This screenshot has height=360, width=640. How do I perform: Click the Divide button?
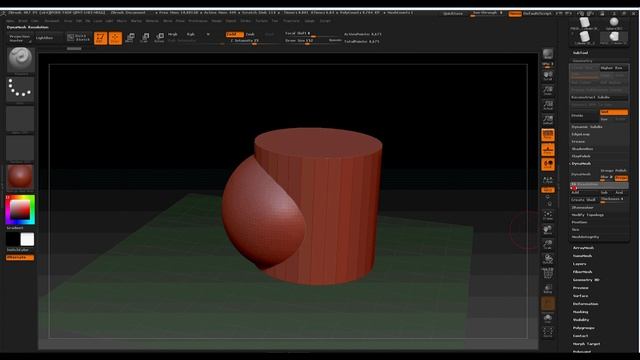584,116
